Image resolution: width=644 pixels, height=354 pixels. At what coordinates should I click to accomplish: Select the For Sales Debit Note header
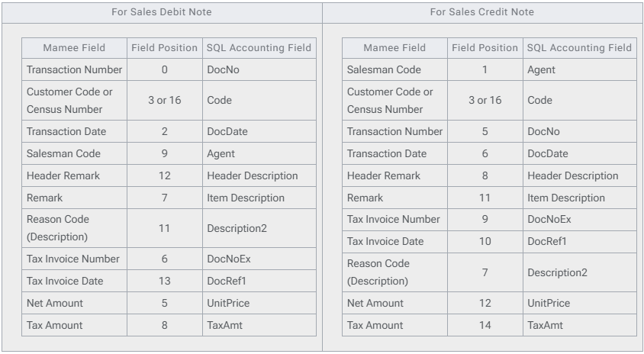click(161, 12)
